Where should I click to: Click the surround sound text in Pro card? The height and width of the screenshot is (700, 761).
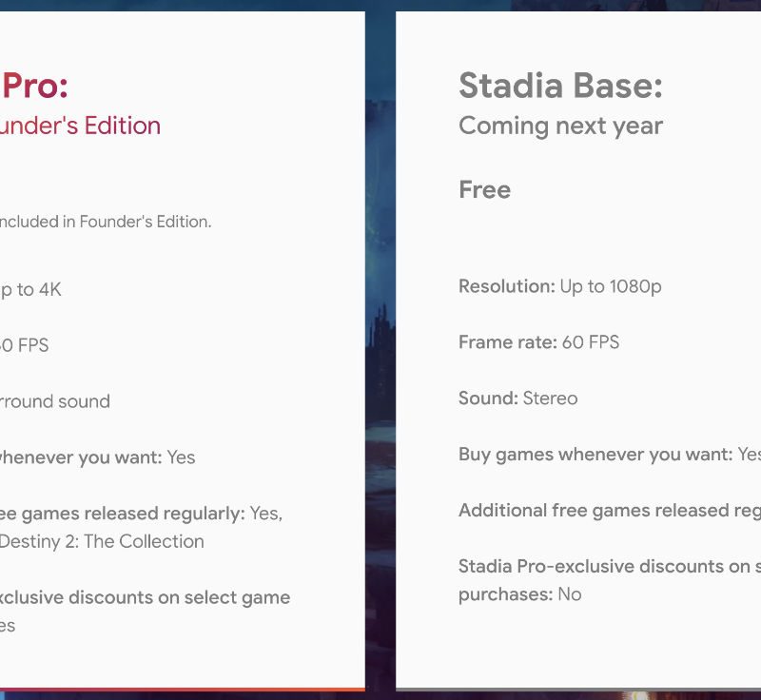click(55, 401)
